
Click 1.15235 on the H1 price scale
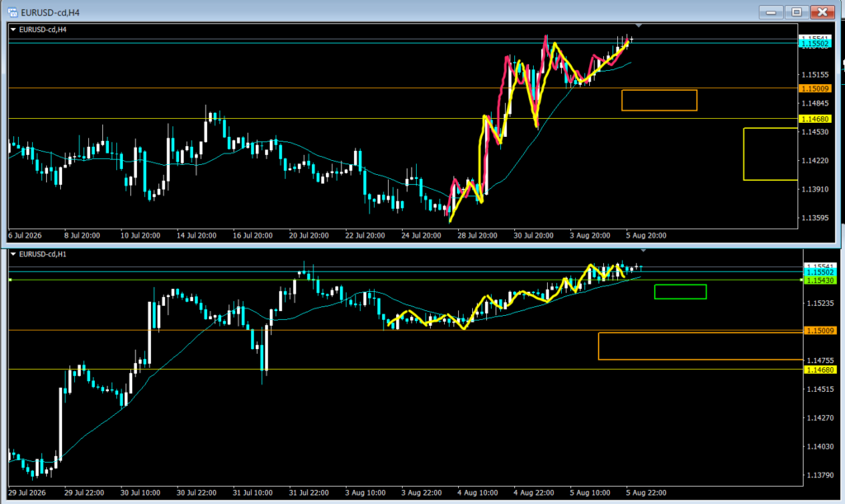tap(819, 304)
